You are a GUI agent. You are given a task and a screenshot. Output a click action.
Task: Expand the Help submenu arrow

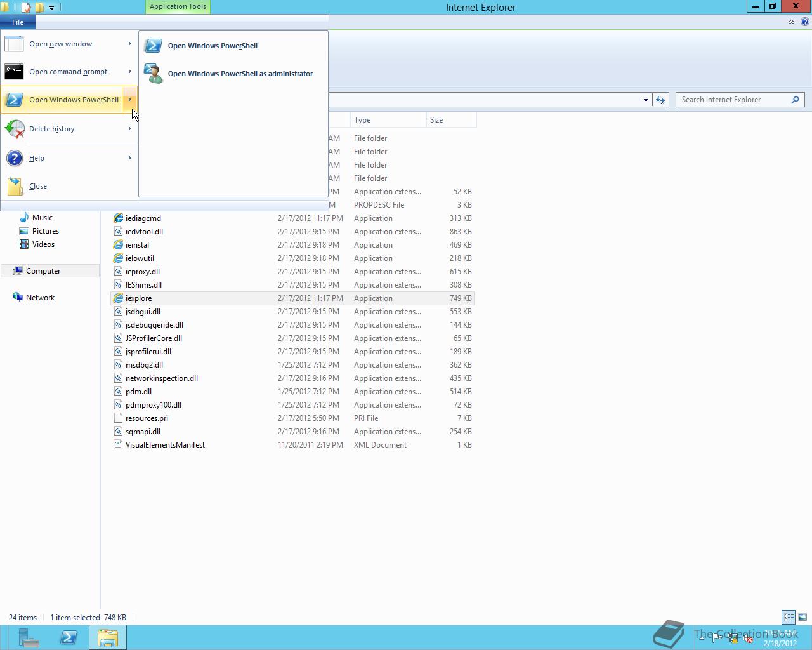129,158
